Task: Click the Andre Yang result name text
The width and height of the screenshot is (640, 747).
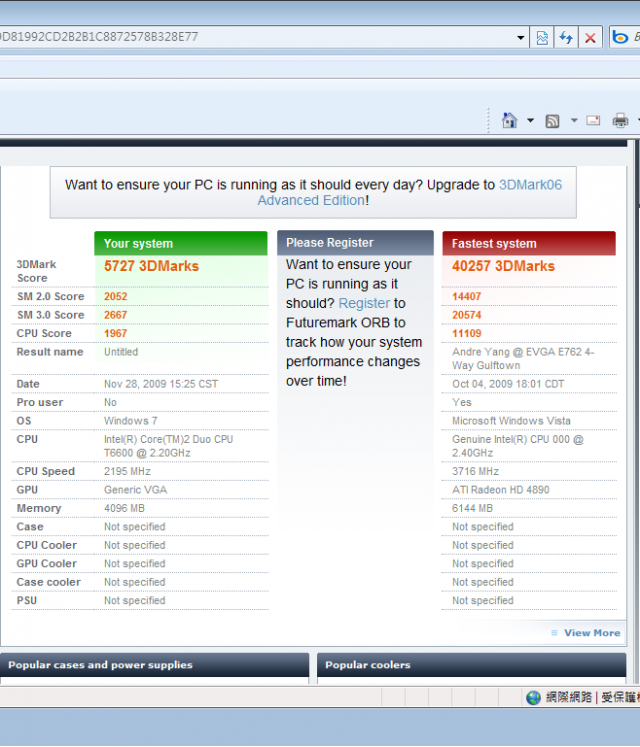Action: coord(523,359)
